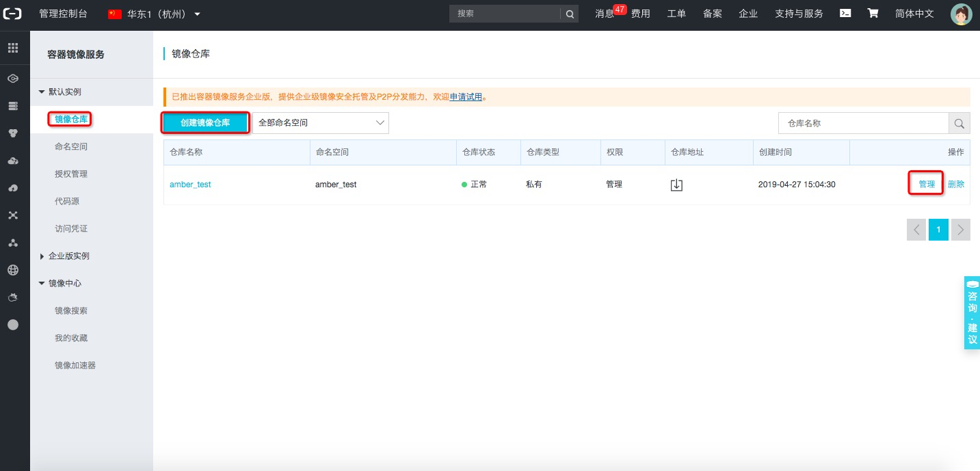Expand the 企业版实例 section
This screenshot has height=471, width=980.
click(x=68, y=256)
